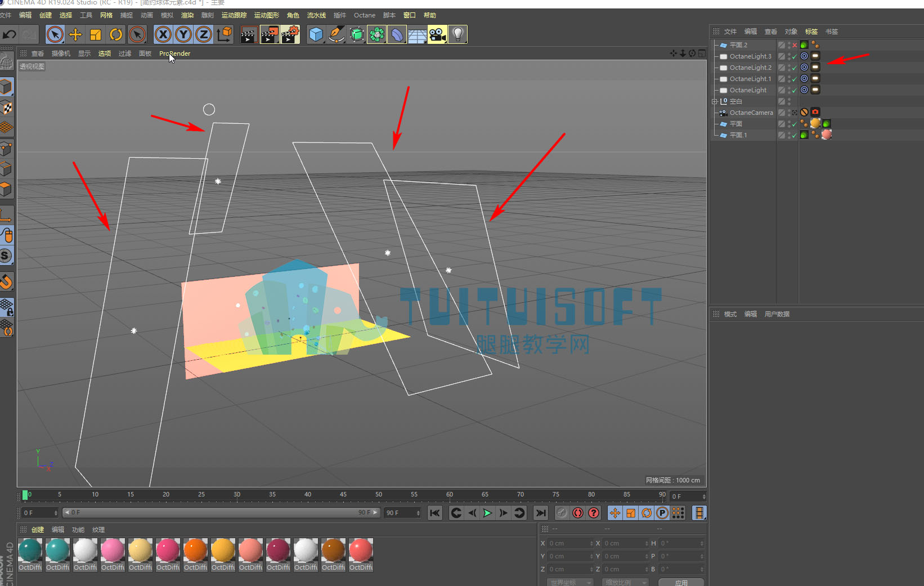Select the Scale tool
Image resolution: width=924 pixels, height=586 pixels.
(x=96, y=35)
